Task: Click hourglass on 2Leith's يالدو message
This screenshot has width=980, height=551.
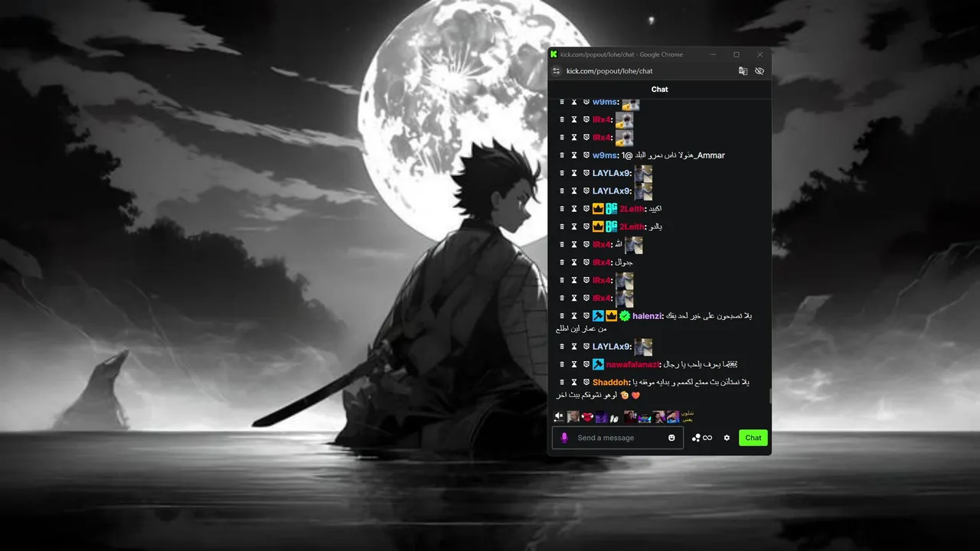Action: [574, 227]
